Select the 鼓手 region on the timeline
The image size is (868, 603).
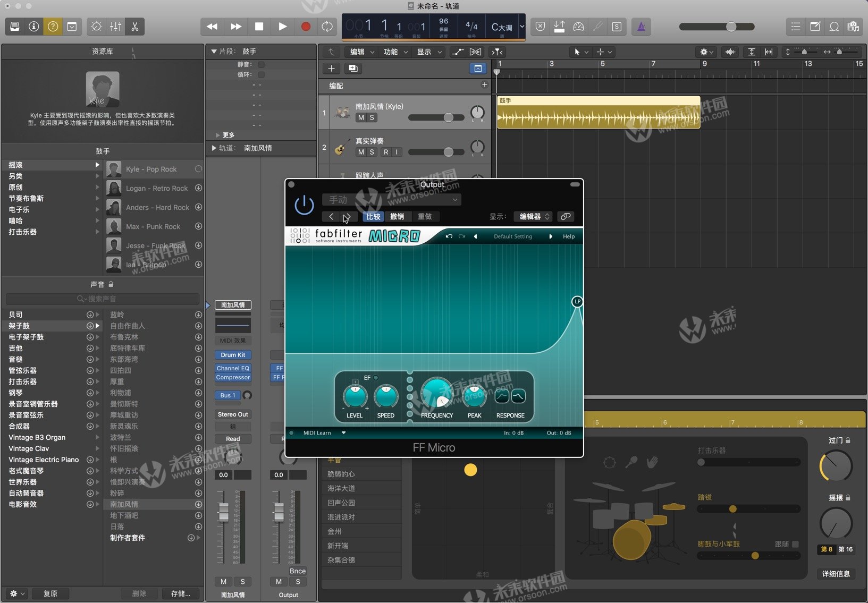tap(599, 112)
